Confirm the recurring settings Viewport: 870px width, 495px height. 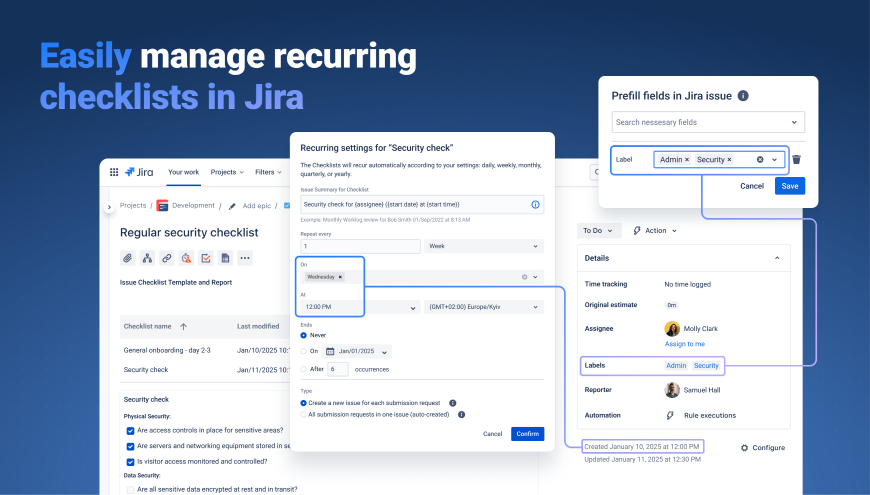coord(528,434)
